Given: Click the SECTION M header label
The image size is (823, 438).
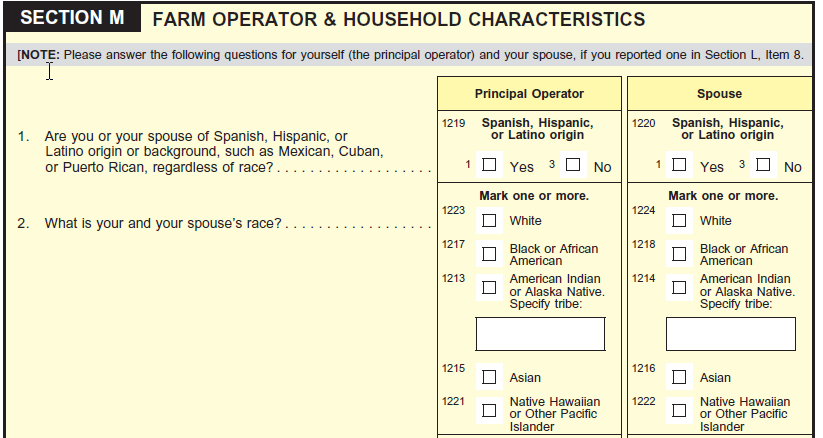Looking at the screenshot, I should pos(73,19).
